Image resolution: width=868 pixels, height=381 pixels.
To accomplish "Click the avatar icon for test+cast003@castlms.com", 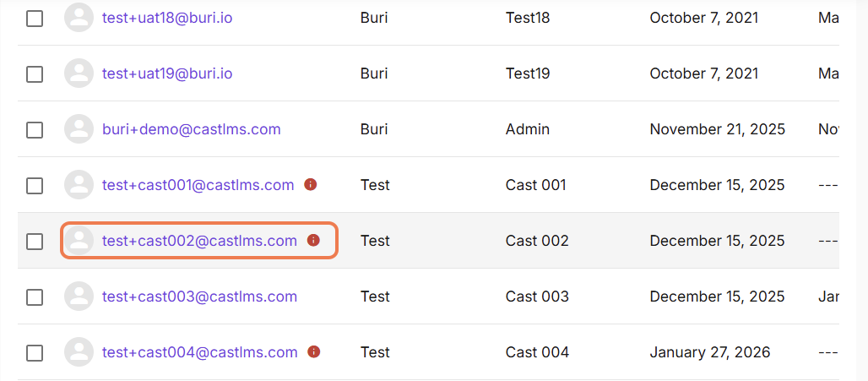I will point(79,297).
